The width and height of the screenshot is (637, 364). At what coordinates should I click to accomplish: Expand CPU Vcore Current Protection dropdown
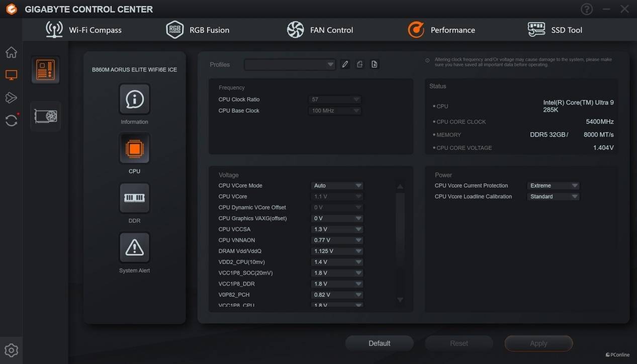click(x=553, y=186)
